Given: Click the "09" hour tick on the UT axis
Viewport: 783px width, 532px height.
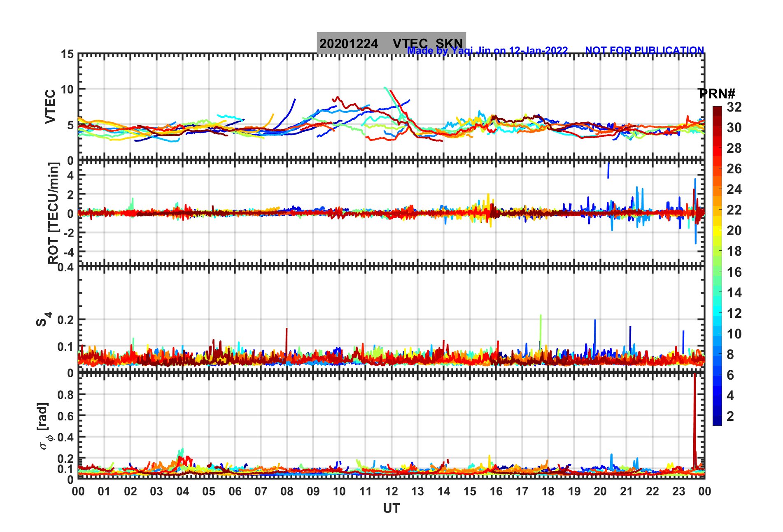Looking at the screenshot, I should (x=313, y=491).
